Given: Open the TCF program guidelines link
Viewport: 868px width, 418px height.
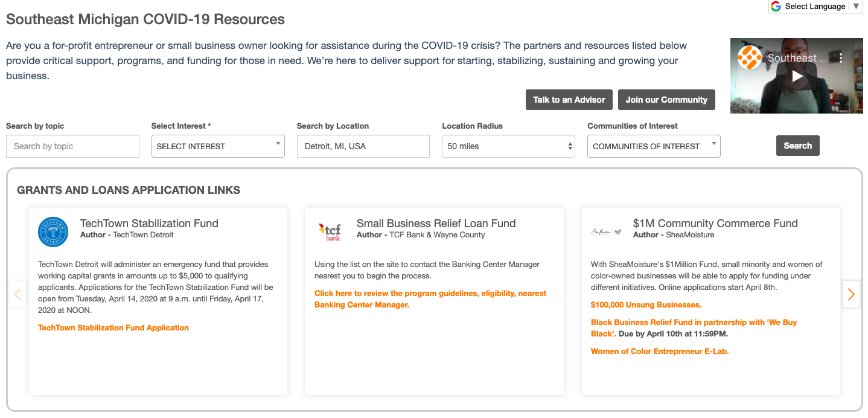Looking at the screenshot, I should [x=430, y=299].
